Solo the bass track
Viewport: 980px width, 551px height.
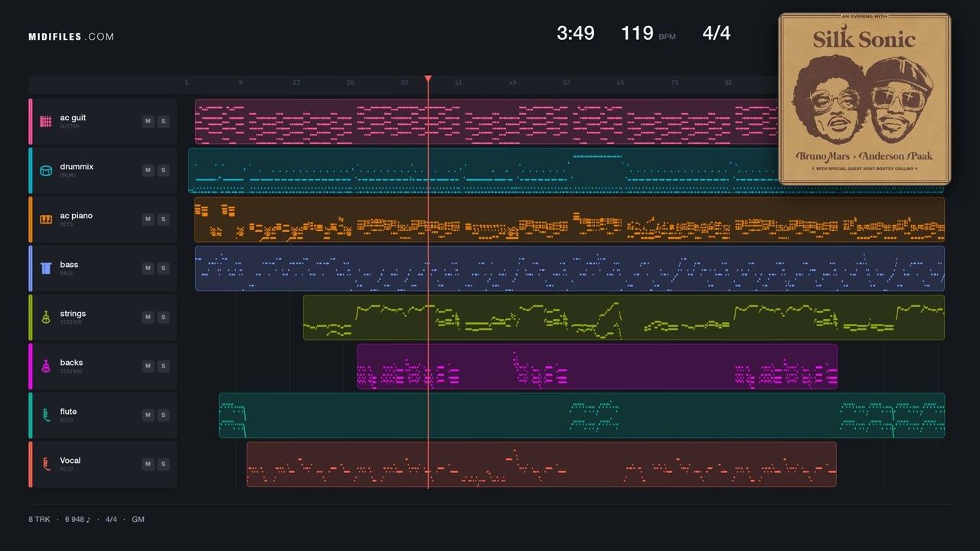pyautogui.click(x=163, y=268)
